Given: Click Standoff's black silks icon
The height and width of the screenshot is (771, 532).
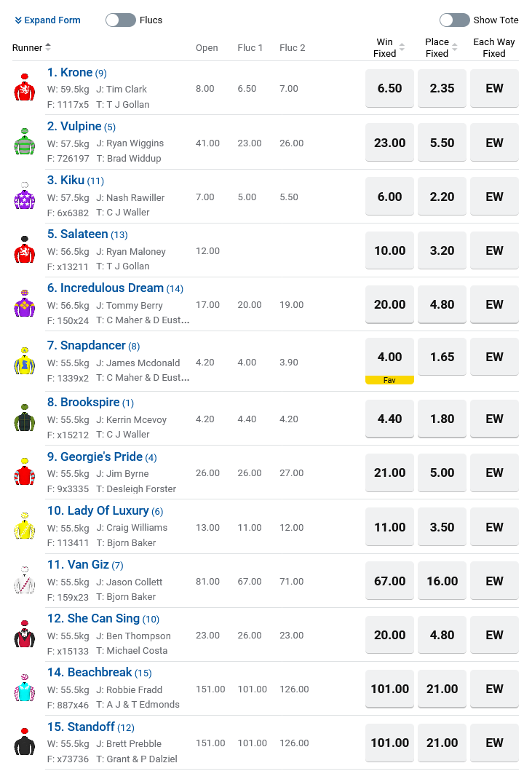Looking at the screenshot, I should click(x=25, y=742).
